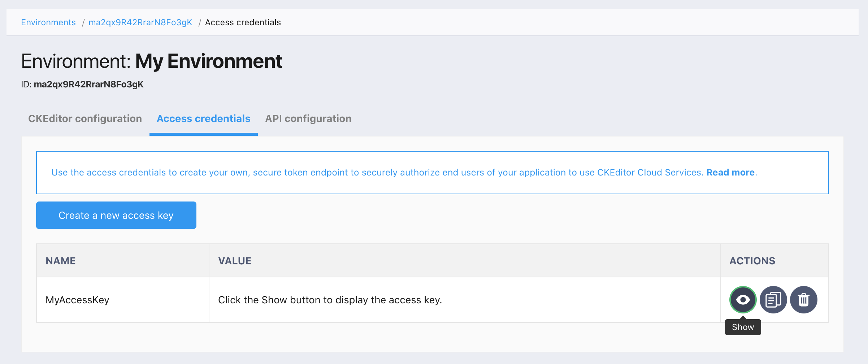Select the MyAccessKey name cell
Screen dimensions: 868x364
(x=77, y=300)
